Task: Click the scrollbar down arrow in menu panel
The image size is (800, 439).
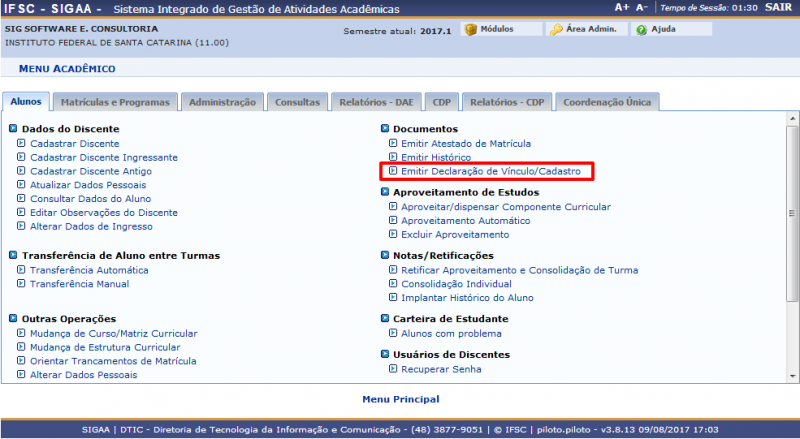Action: [792, 376]
